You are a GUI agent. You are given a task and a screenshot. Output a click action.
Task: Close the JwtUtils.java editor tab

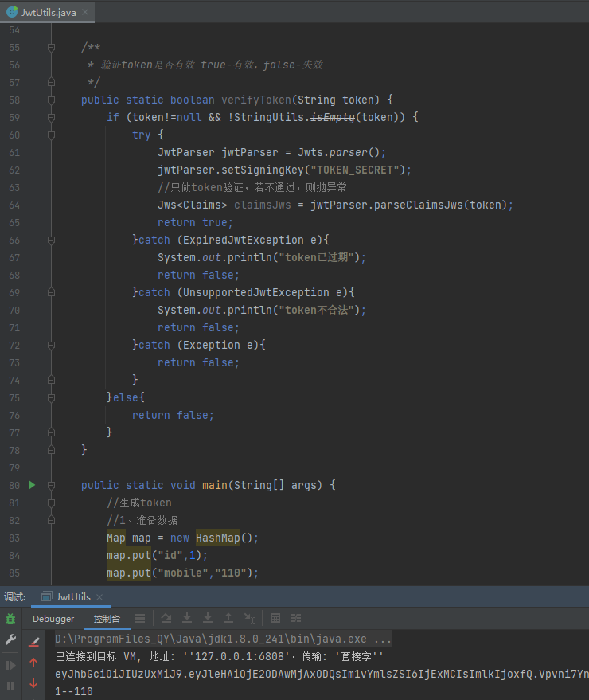click(x=85, y=12)
